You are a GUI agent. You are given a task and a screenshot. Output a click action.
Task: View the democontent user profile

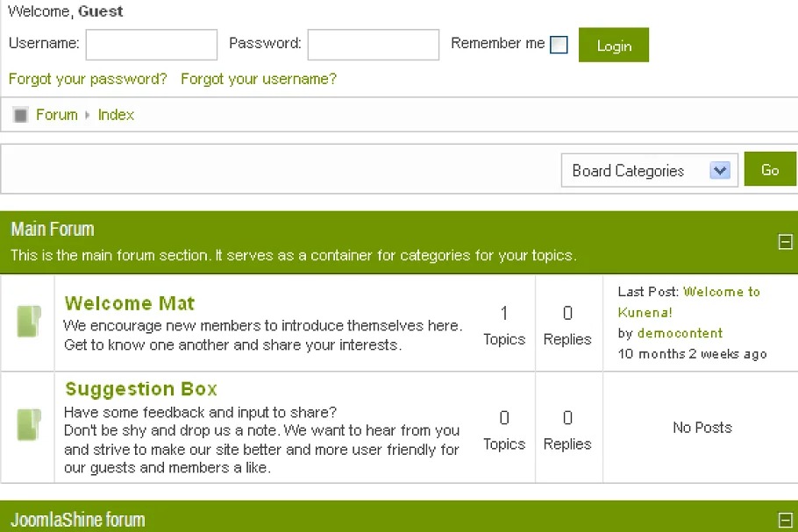coord(680,333)
